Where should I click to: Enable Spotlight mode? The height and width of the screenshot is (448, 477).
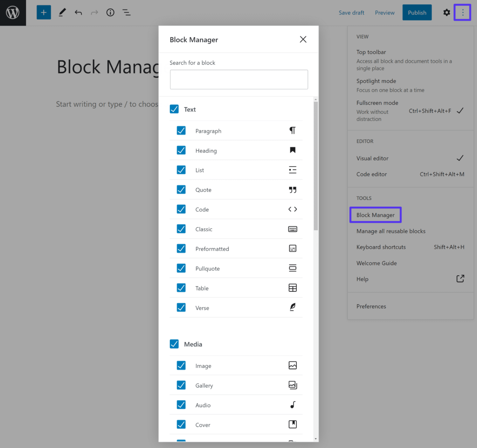click(x=376, y=81)
